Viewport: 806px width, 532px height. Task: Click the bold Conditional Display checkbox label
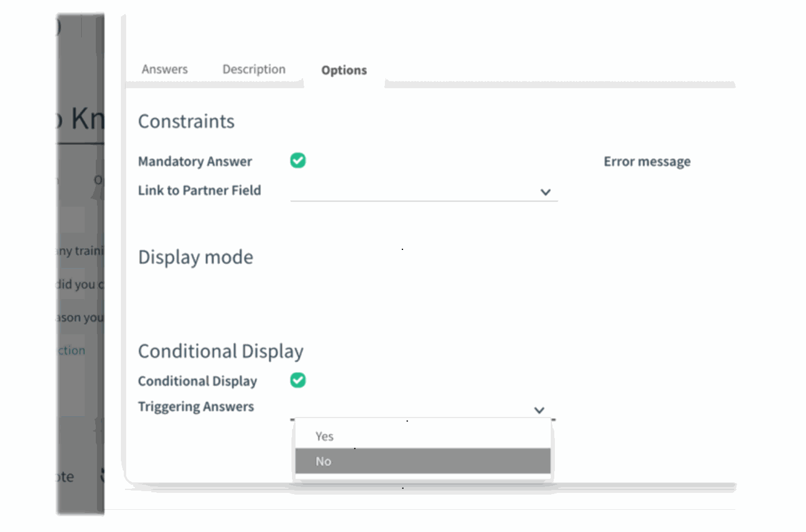coord(197,381)
